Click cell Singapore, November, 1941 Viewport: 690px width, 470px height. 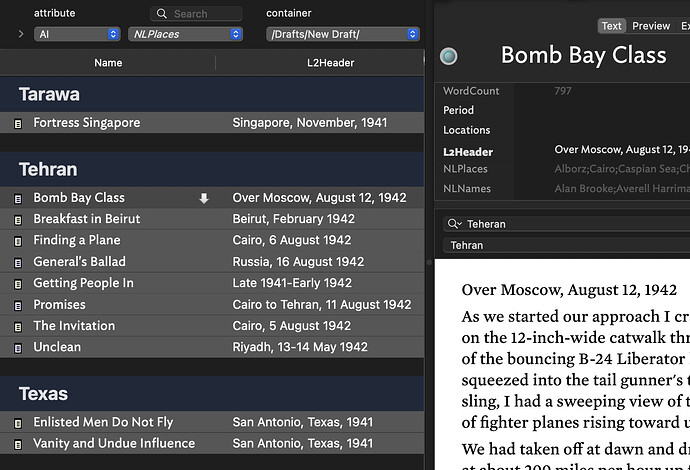[x=310, y=122]
